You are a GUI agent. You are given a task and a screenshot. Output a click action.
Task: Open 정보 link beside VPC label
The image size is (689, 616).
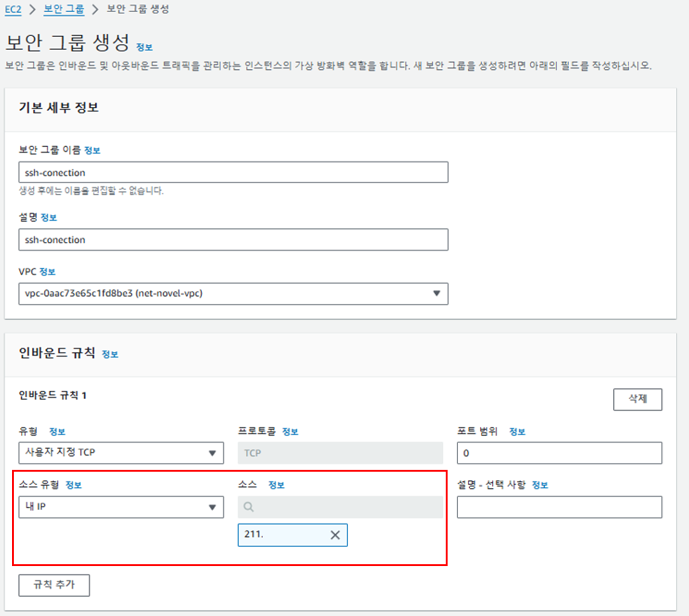(47, 272)
